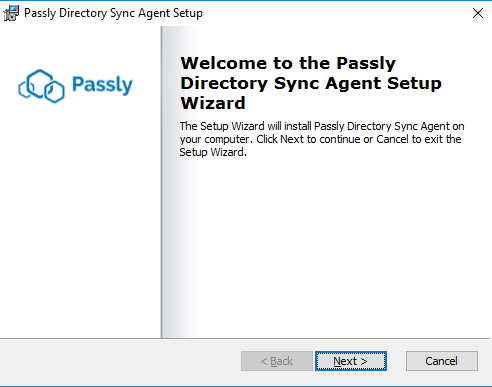
Task: Click the right hexagon of Passly logo
Action: 54,92
